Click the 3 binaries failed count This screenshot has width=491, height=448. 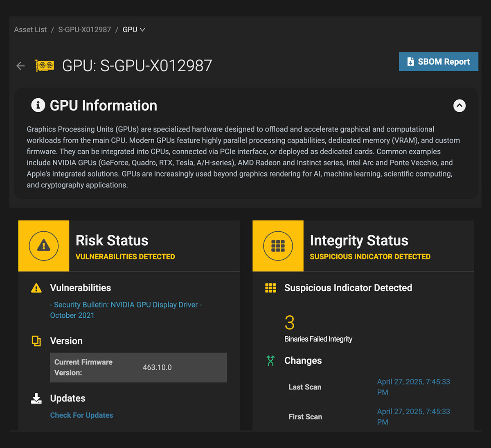(x=289, y=323)
